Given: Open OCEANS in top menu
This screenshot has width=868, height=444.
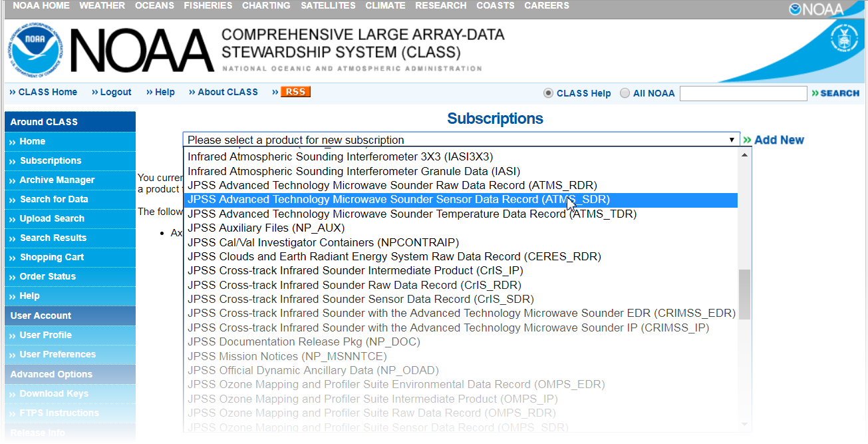Looking at the screenshot, I should tap(154, 5).
